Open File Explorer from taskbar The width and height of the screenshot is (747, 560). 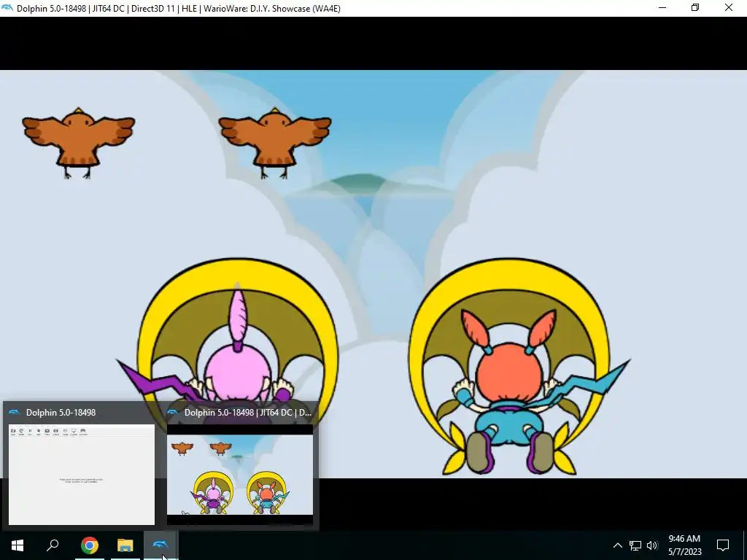[x=125, y=545]
